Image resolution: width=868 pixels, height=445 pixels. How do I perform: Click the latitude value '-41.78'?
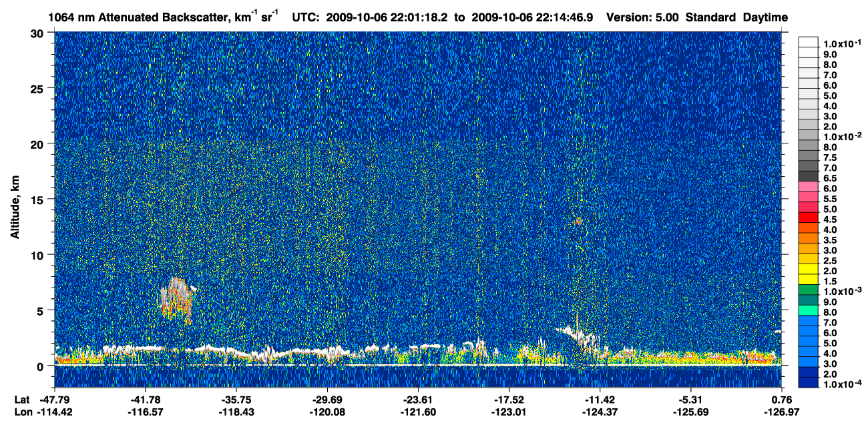(146, 399)
